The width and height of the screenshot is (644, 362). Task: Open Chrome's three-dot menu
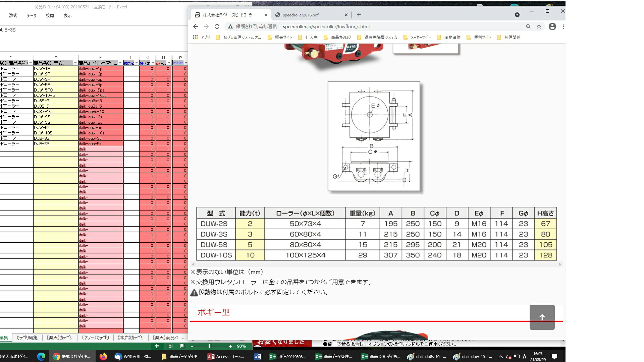click(563, 26)
